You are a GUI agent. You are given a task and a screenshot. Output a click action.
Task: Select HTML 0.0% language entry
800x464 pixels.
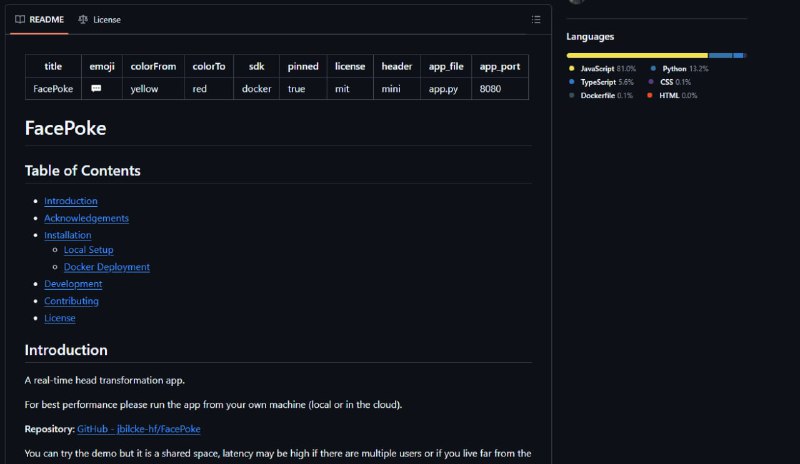672,95
